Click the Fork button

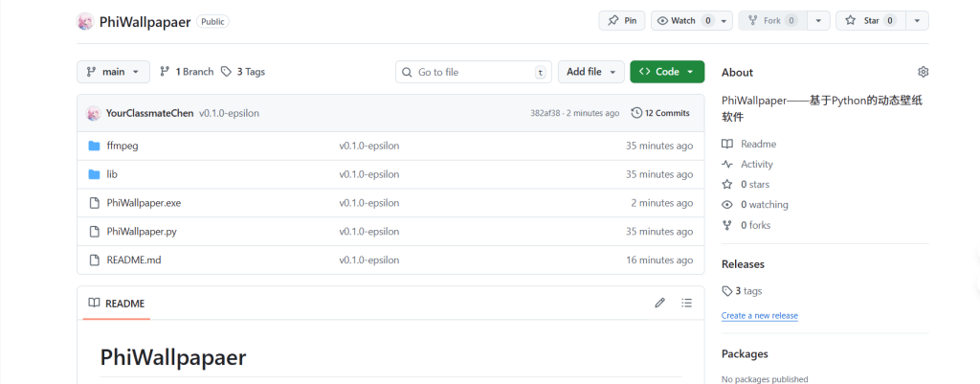pyautogui.click(x=772, y=21)
